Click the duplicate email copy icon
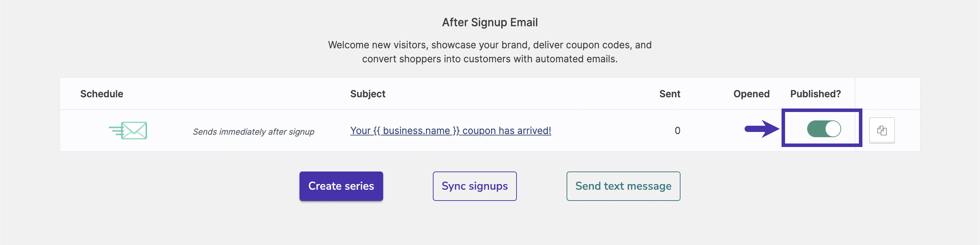Image resolution: width=980 pixels, height=245 pixels. (x=881, y=131)
